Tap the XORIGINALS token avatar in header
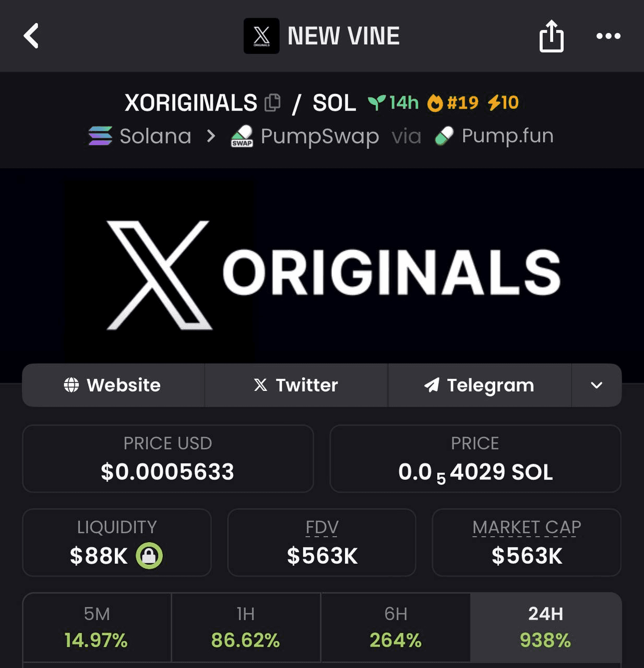This screenshot has width=644, height=668. click(x=261, y=36)
